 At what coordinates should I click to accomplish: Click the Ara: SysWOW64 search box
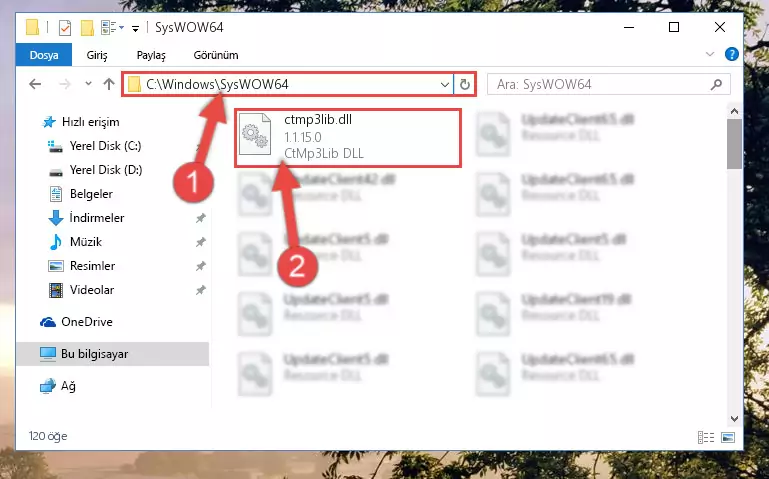(609, 84)
